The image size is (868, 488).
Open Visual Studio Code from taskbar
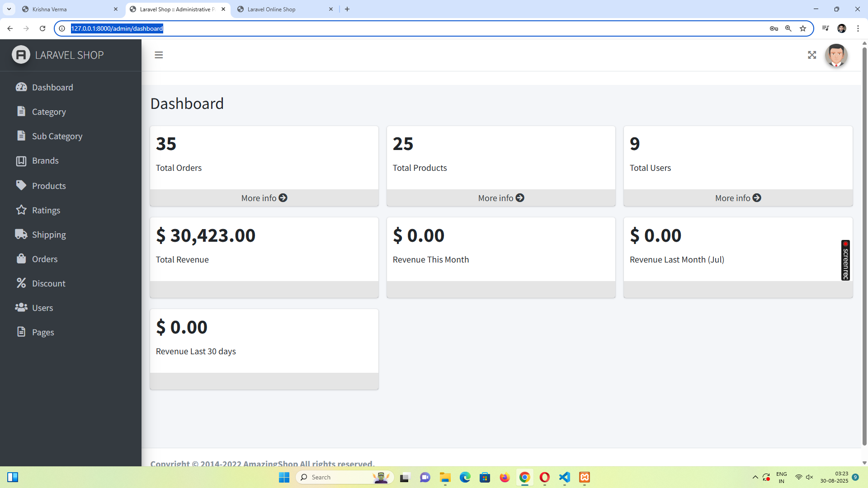[x=565, y=477]
